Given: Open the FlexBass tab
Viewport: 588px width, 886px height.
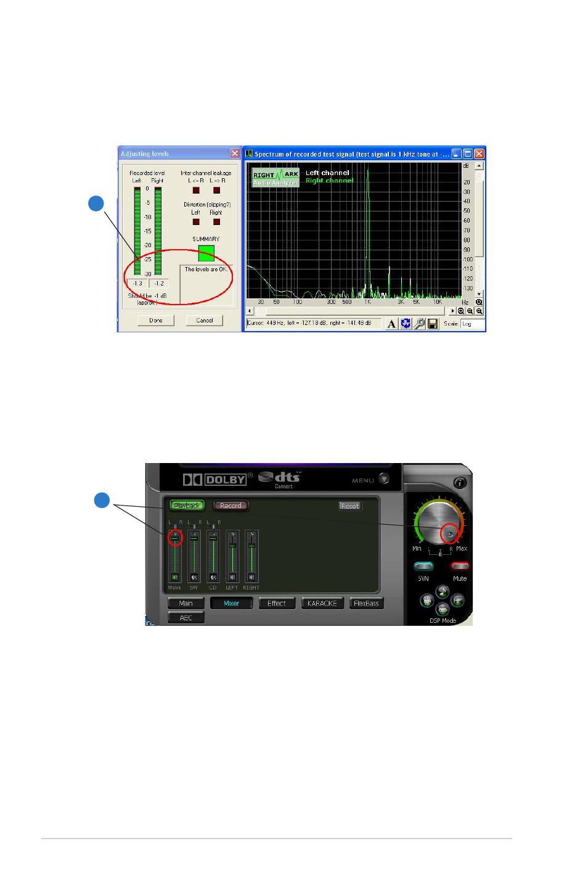Looking at the screenshot, I should pos(367,604).
